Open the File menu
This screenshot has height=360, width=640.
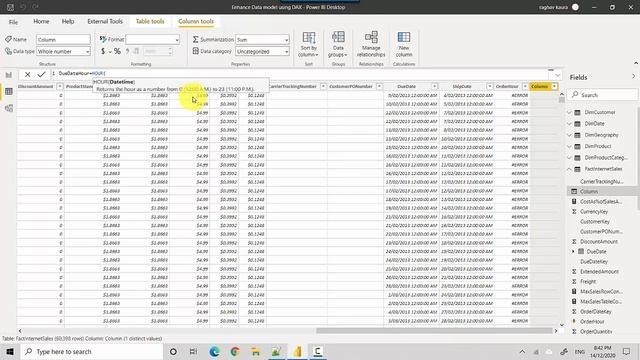[x=13, y=22]
